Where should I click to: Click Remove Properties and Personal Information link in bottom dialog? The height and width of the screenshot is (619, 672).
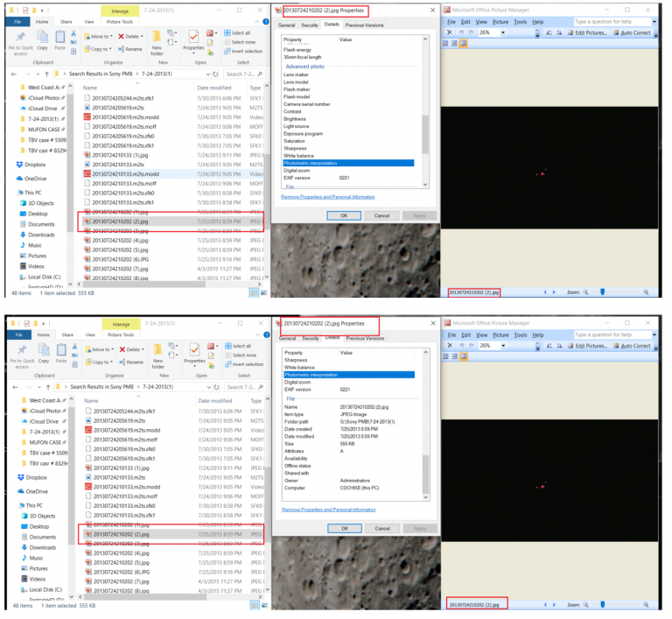click(327, 509)
